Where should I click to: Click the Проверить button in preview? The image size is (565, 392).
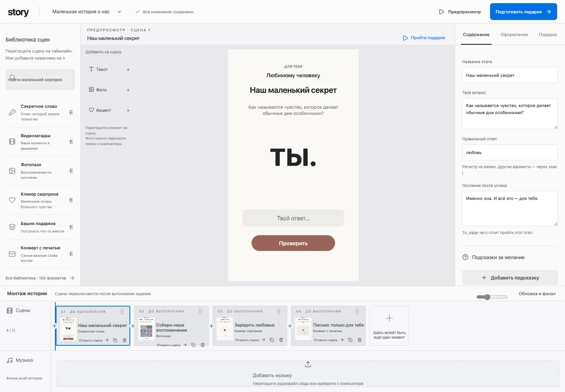click(293, 243)
